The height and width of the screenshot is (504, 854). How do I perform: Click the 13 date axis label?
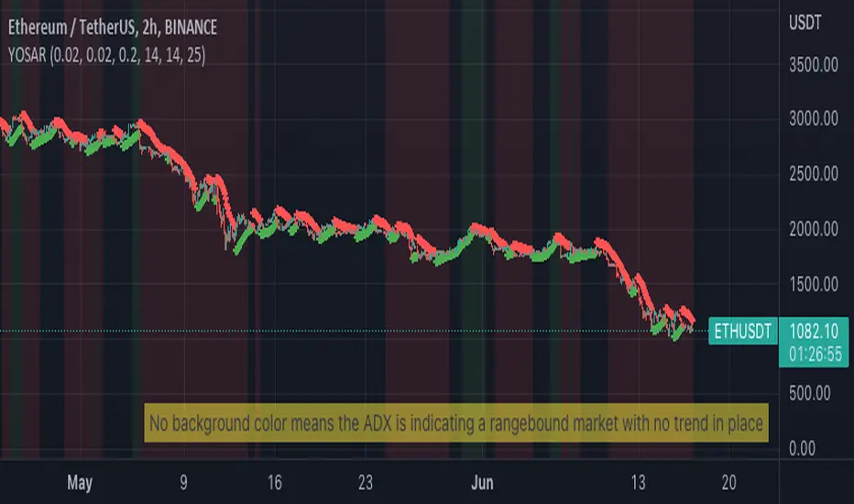click(639, 483)
